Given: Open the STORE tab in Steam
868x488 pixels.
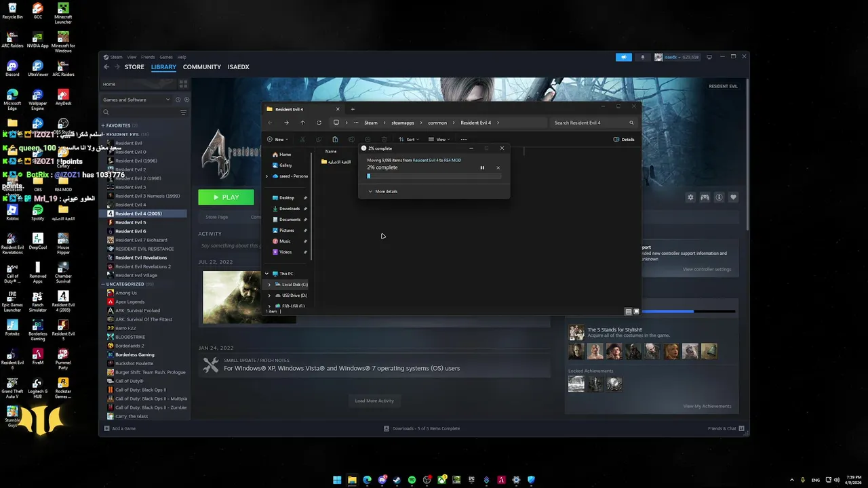Looking at the screenshot, I should [134, 67].
